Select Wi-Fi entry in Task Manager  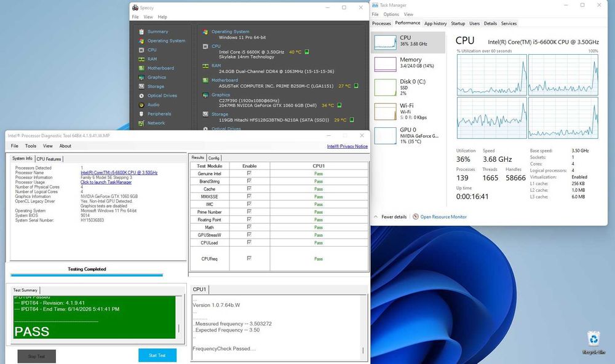coord(408,111)
